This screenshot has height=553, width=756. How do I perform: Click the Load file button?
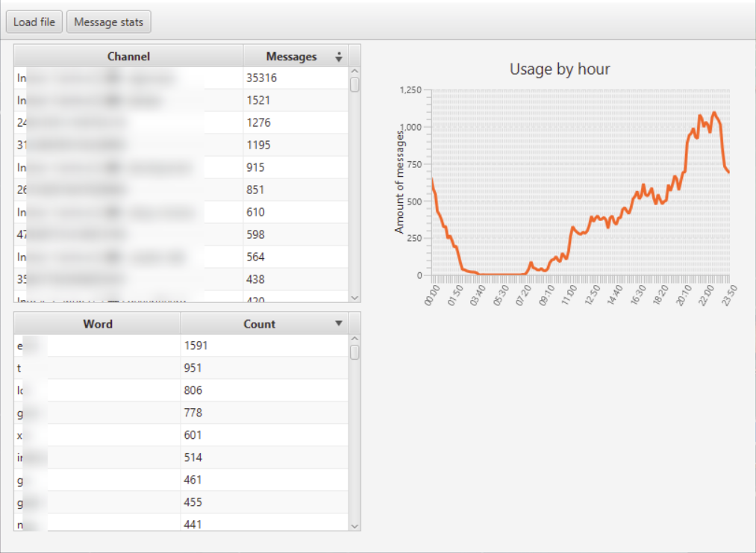pyautogui.click(x=34, y=22)
